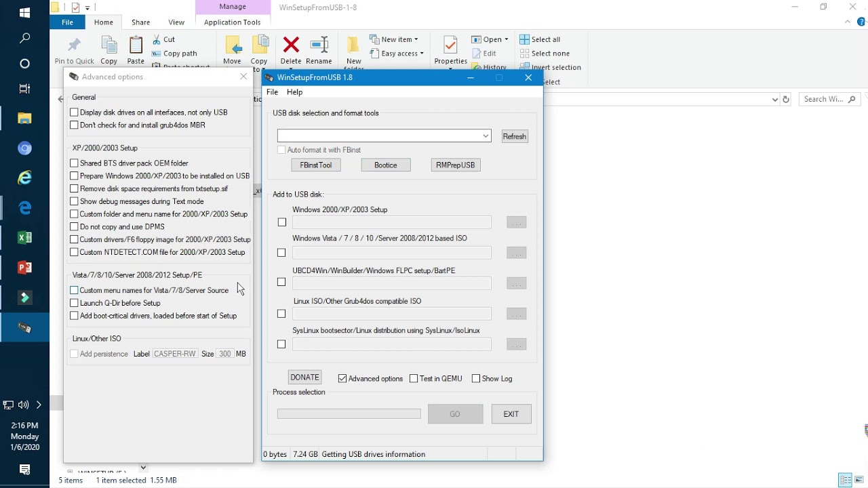Open taskbar search magnifier icon

pyautogui.click(x=24, y=39)
